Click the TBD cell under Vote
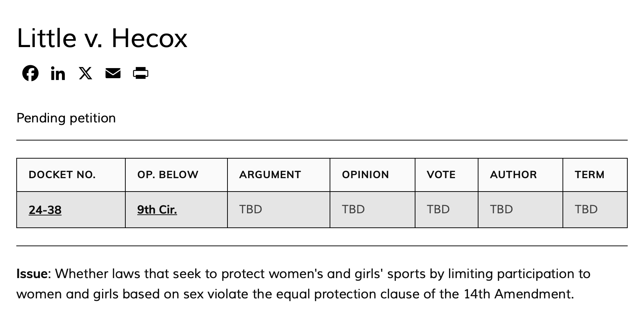 pos(438,209)
